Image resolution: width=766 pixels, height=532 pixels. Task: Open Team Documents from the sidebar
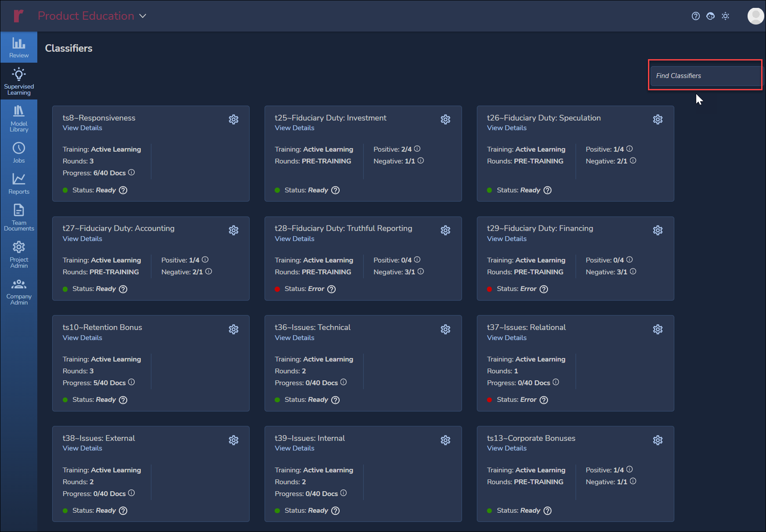(x=19, y=217)
